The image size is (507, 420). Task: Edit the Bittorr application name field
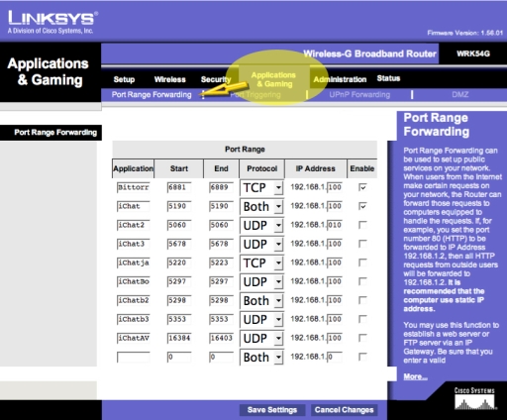[134, 187]
